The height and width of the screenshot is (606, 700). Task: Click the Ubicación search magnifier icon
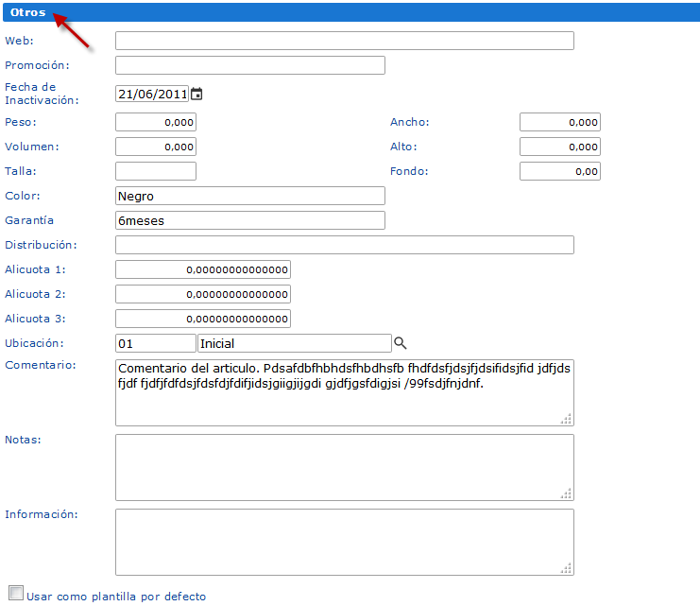click(400, 343)
